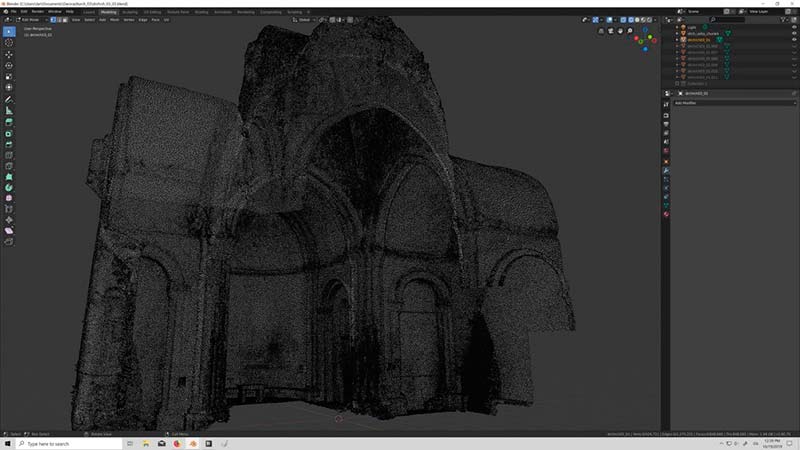This screenshot has height=450, width=800.
Task: Click the outliner search field
Action: pyautogui.click(x=727, y=19)
